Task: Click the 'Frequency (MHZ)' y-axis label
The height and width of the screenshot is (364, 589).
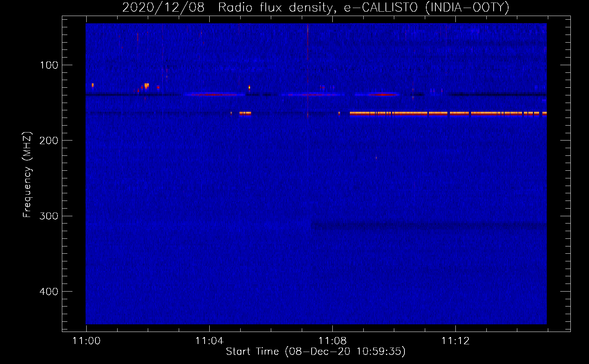Action: [27, 175]
